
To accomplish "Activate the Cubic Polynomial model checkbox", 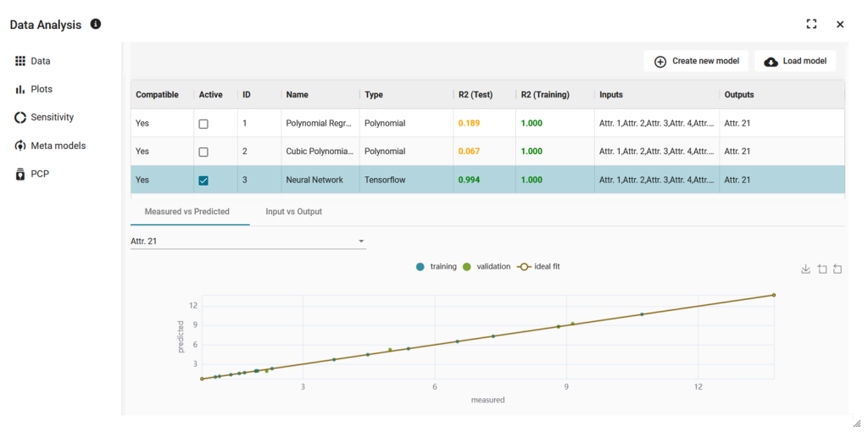I will [203, 152].
